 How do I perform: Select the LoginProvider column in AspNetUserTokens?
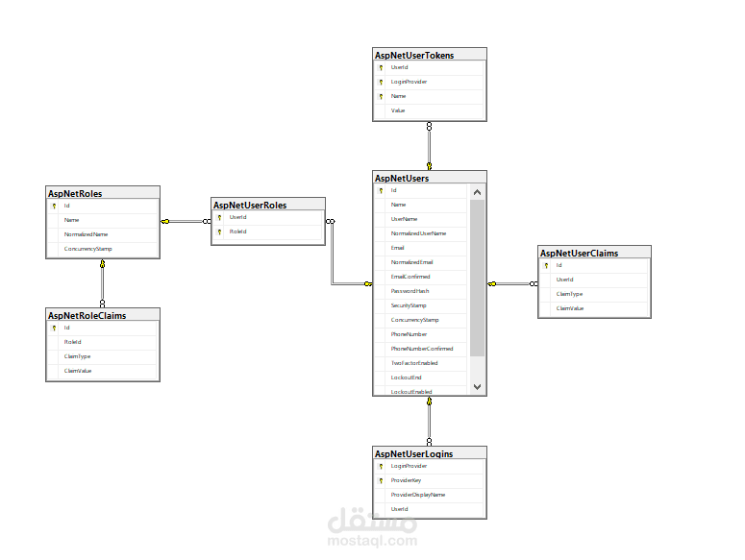point(430,82)
